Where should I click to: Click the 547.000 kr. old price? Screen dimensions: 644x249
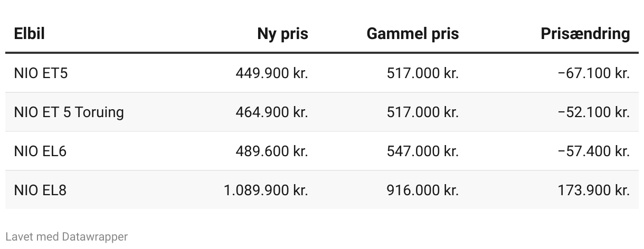[423, 151]
